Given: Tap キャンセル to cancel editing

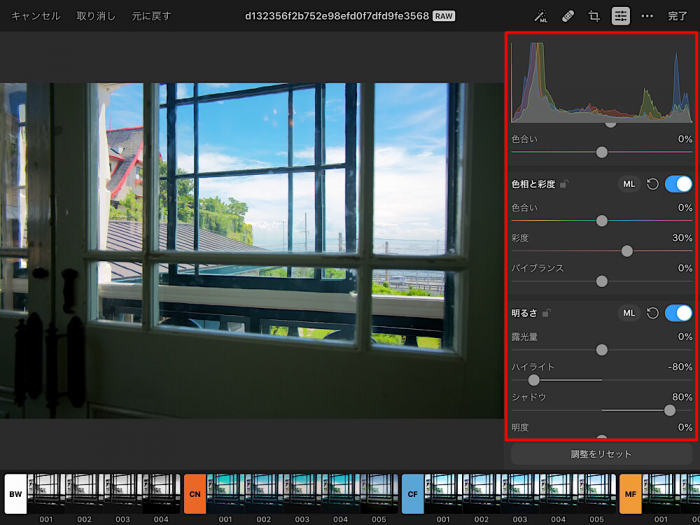Looking at the screenshot, I should [36, 17].
